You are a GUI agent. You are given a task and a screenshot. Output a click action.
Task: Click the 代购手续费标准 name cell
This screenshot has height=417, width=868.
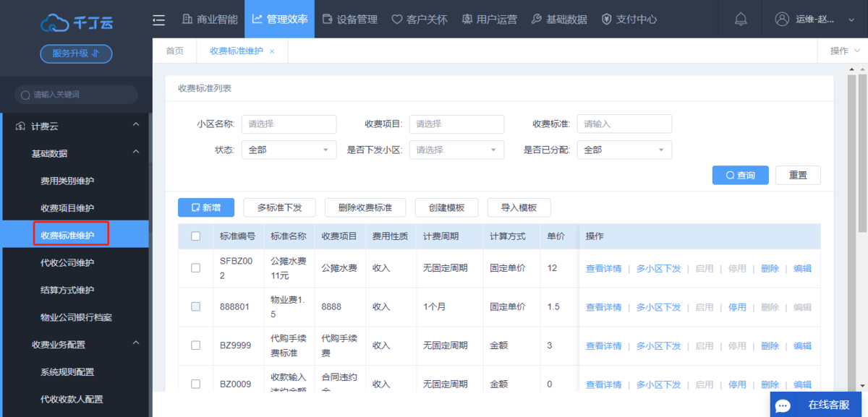(x=288, y=345)
